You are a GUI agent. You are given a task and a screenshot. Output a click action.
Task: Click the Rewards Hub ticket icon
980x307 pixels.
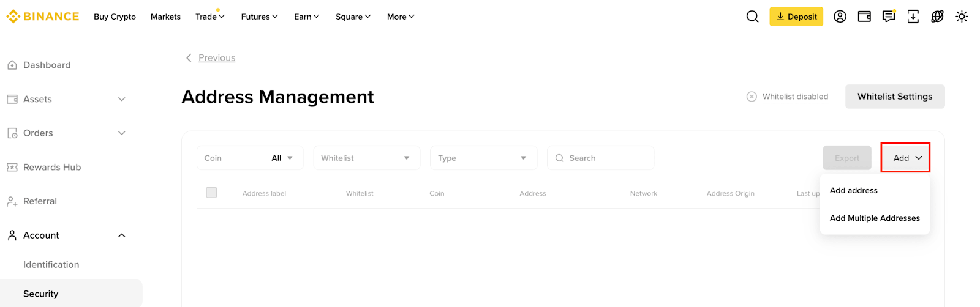(12, 167)
